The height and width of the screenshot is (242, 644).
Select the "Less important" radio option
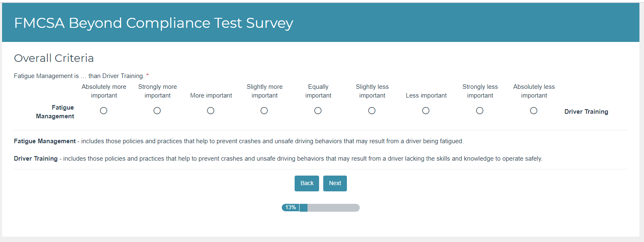click(x=426, y=111)
